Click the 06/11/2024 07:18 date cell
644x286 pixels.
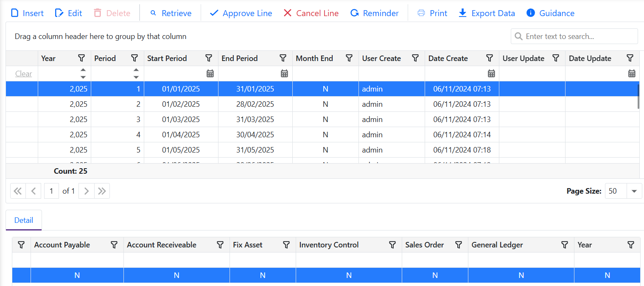point(462,150)
